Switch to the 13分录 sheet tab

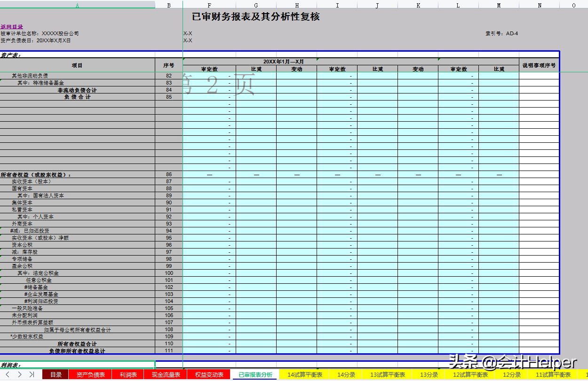pyautogui.click(x=429, y=374)
